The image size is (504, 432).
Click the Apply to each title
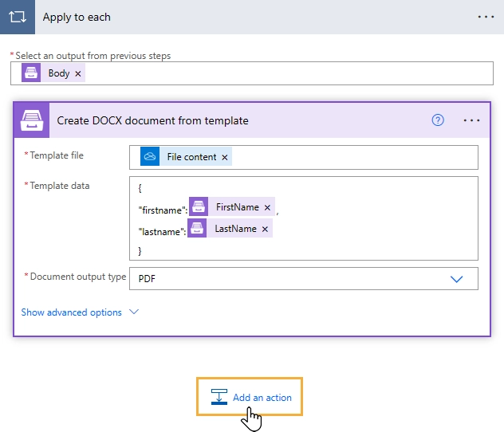click(77, 17)
